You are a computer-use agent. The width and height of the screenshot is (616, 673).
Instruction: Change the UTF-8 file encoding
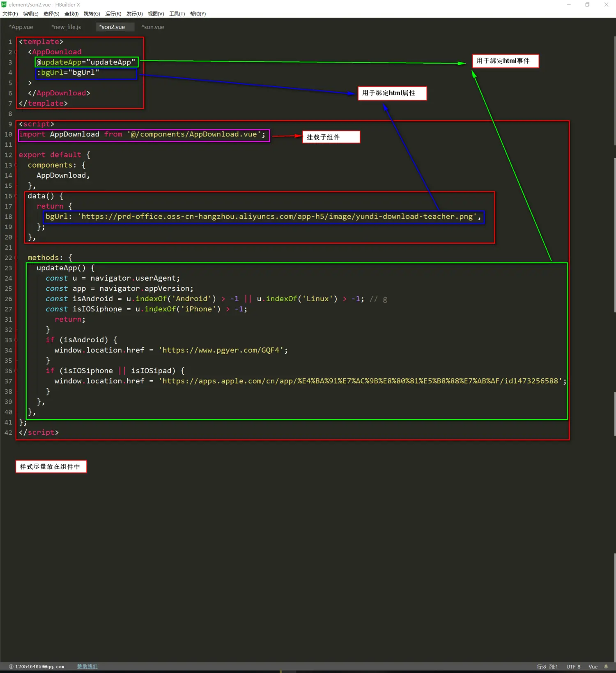tap(573, 666)
